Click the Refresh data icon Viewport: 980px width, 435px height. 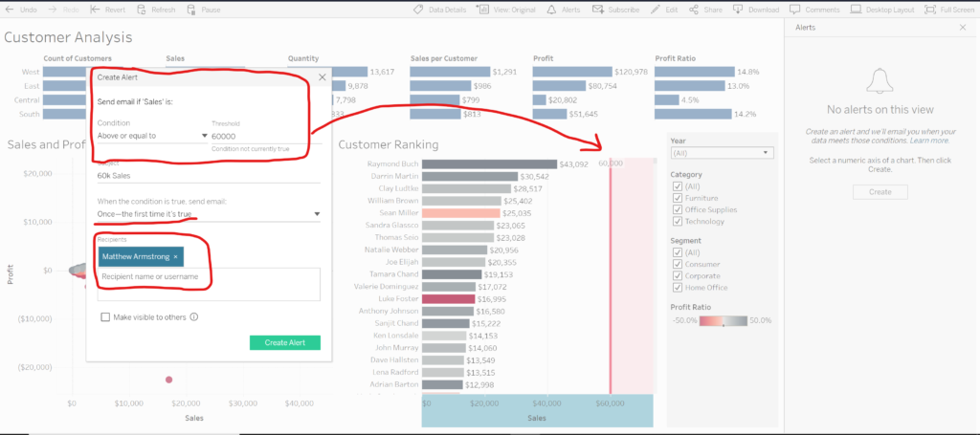click(141, 10)
